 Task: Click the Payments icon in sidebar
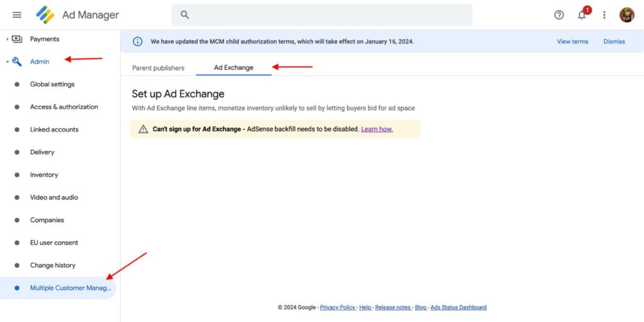pyautogui.click(x=17, y=39)
